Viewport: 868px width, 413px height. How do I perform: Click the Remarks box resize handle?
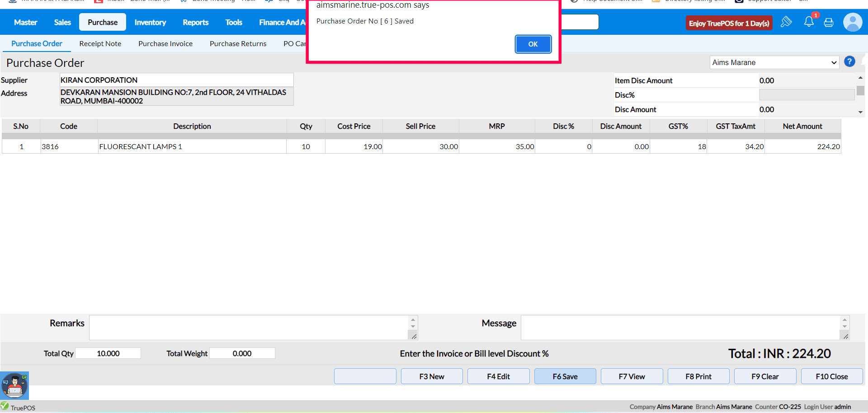(x=414, y=336)
